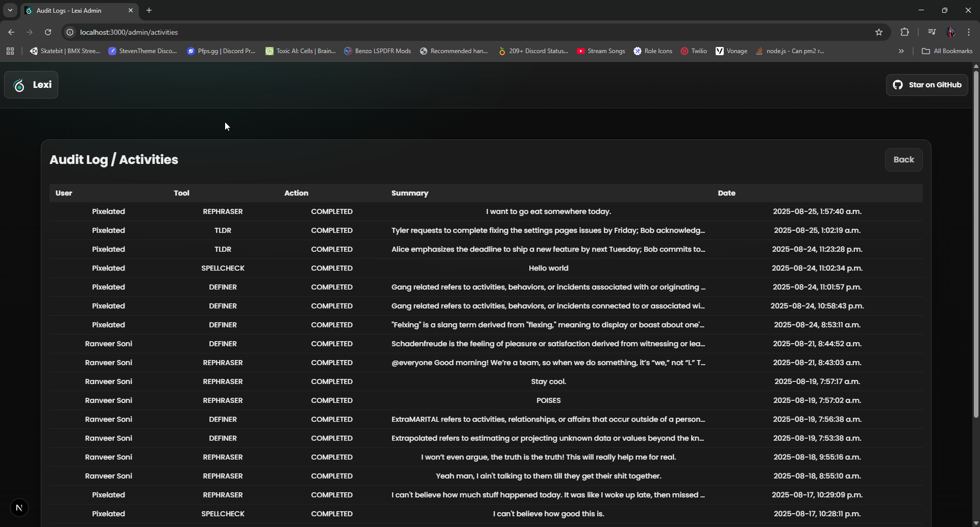
Task: Click SPELLCHECK in the Hello world row
Action: [x=223, y=268]
